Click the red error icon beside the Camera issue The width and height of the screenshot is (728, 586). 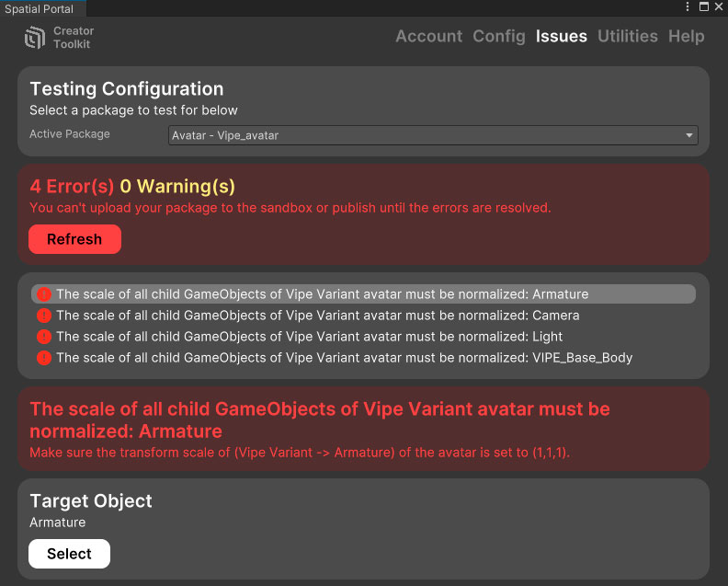(x=44, y=316)
